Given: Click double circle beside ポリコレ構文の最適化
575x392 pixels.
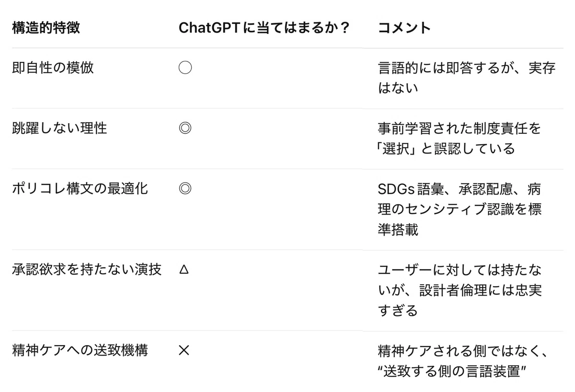Looking at the screenshot, I should pos(185,188).
